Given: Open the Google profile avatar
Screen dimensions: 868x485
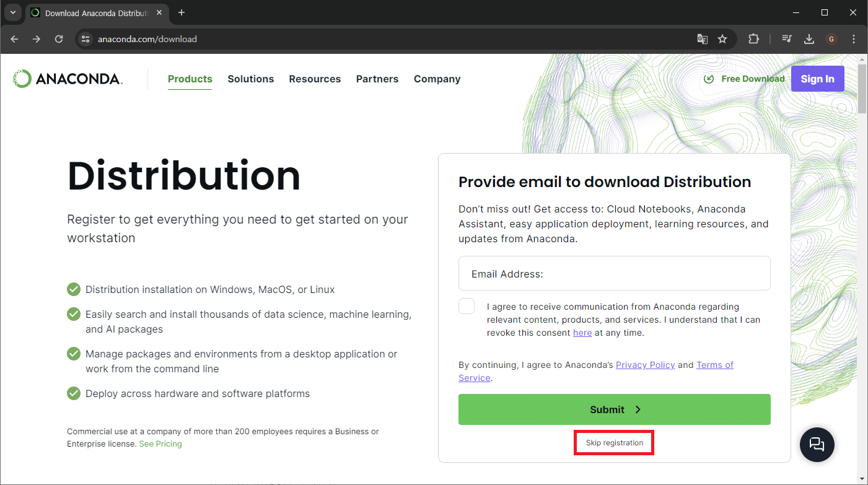Looking at the screenshot, I should click(831, 39).
